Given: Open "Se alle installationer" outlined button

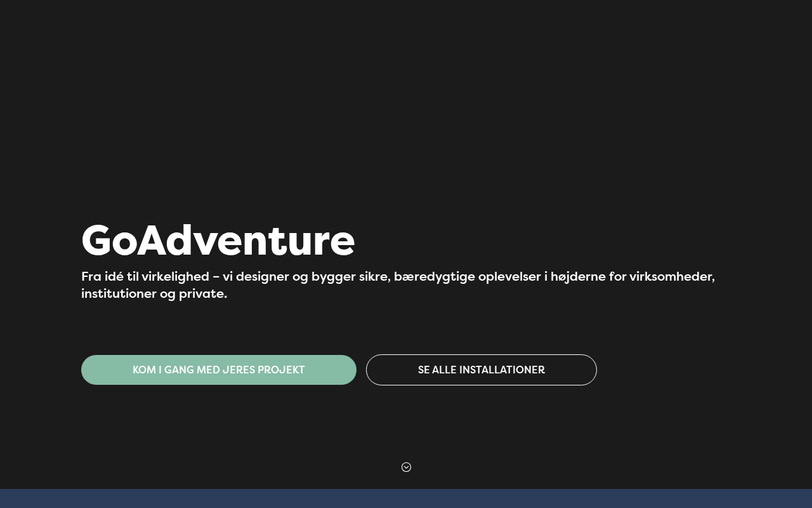Looking at the screenshot, I should point(481,370).
